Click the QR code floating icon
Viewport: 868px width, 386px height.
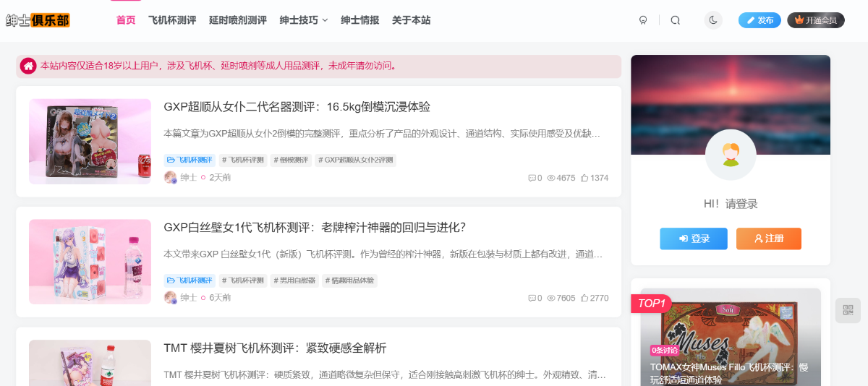tap(848, 310)
